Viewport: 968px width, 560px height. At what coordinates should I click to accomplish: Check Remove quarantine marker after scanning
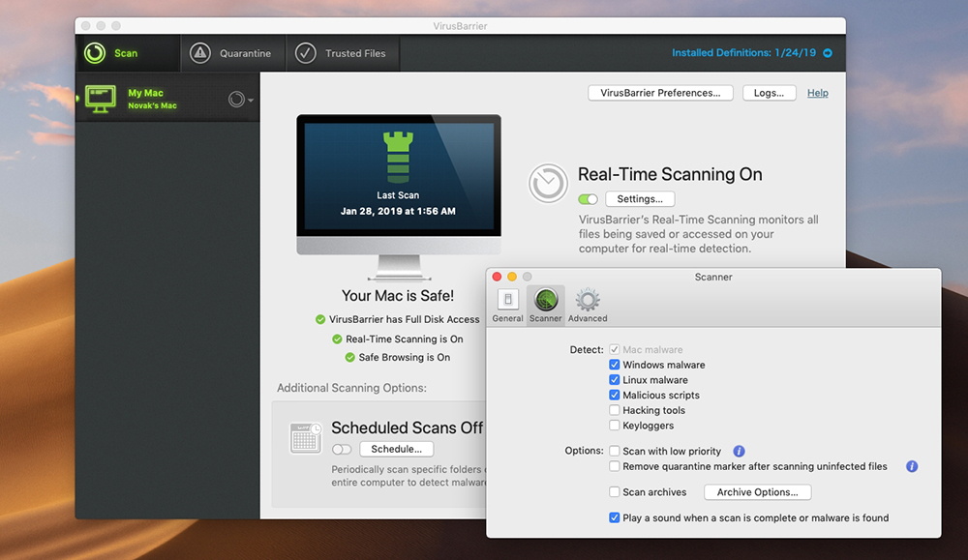615,466
